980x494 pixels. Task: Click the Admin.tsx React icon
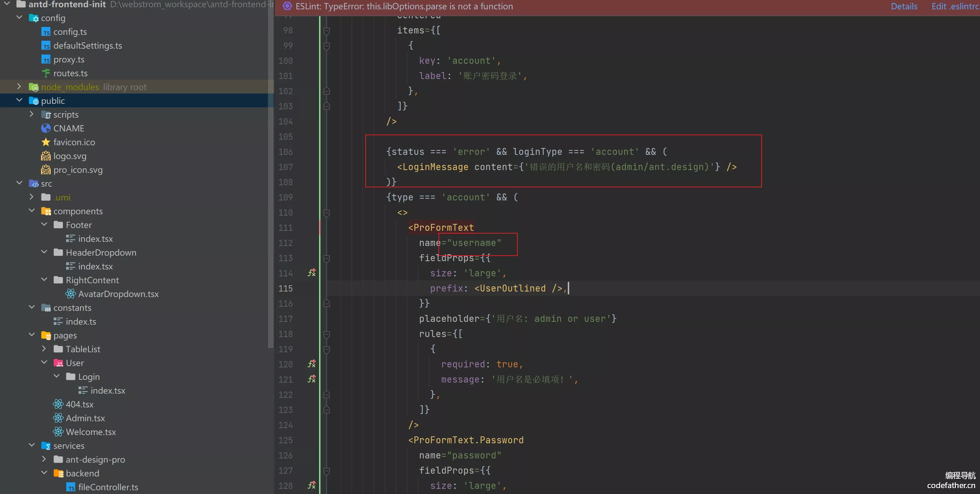coord(58,418)
